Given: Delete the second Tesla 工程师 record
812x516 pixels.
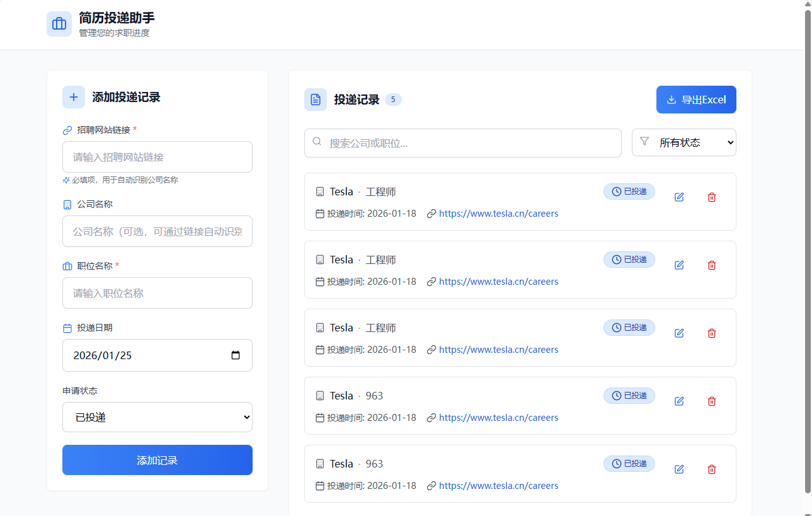Looking at the screenshot, I should tap(712, 265).
